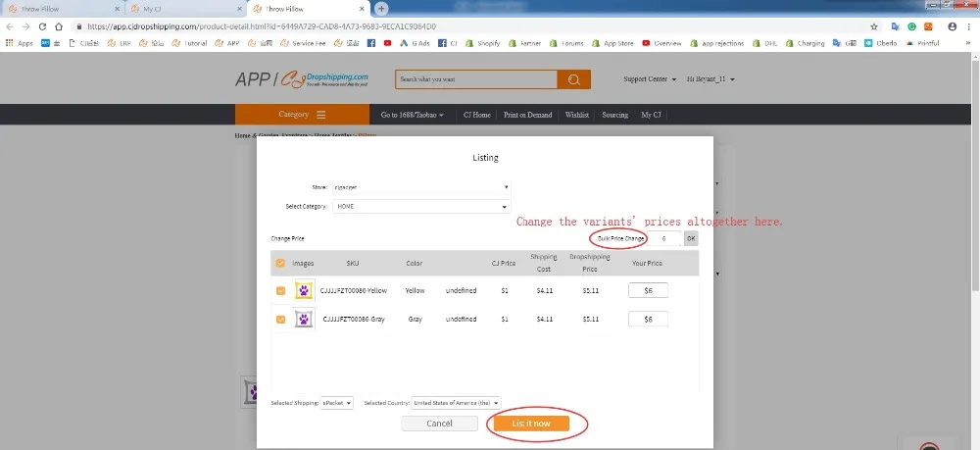Uncheck the Yellow variant checkbox
Screen dimensions: 980x450
point(280,290)
